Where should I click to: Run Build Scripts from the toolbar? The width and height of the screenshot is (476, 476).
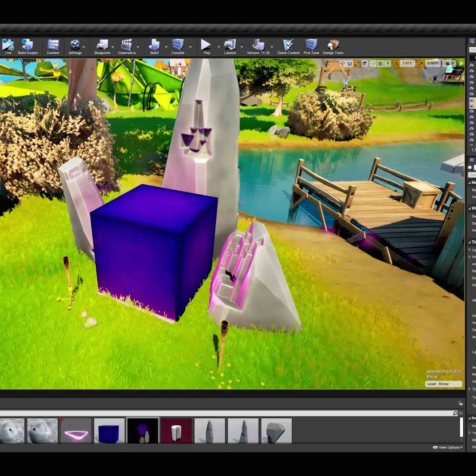tap(28, 47)
